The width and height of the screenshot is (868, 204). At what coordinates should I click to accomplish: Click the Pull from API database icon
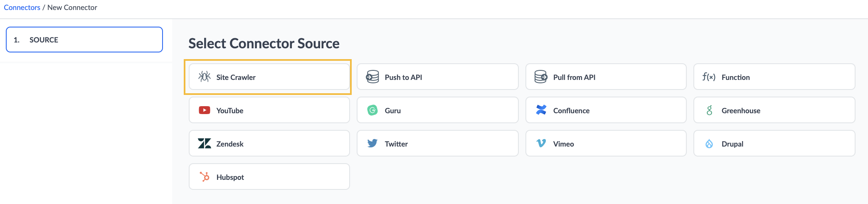point(541,77)
